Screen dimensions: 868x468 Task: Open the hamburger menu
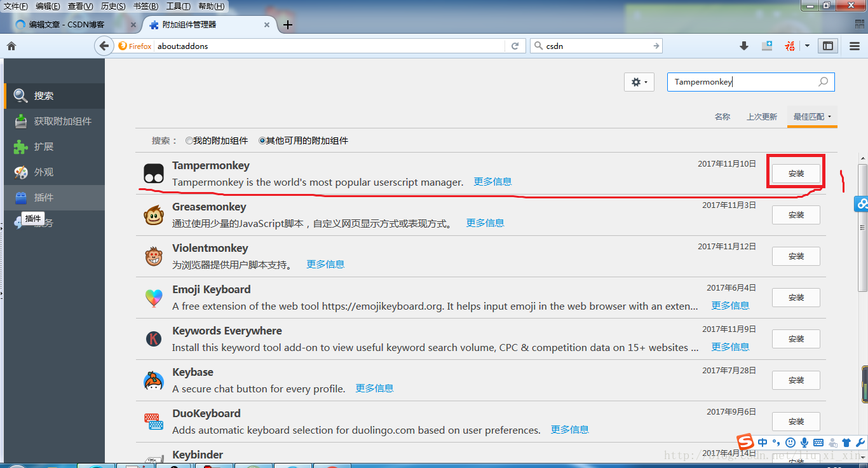[854, 46]
